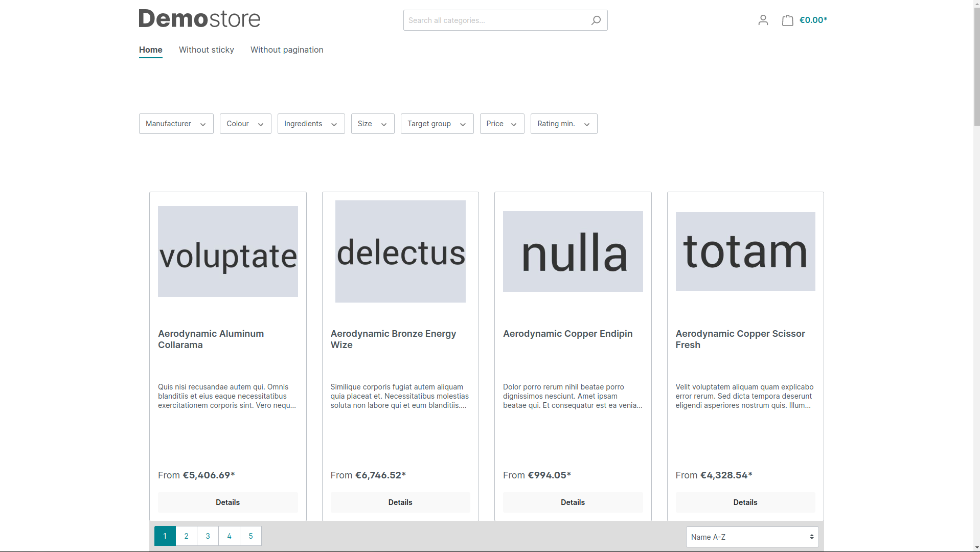This screenshot has height=552, width=980.
Task: Click Details for Aerodynamic Copper Endipin
Action: (573, 502)
